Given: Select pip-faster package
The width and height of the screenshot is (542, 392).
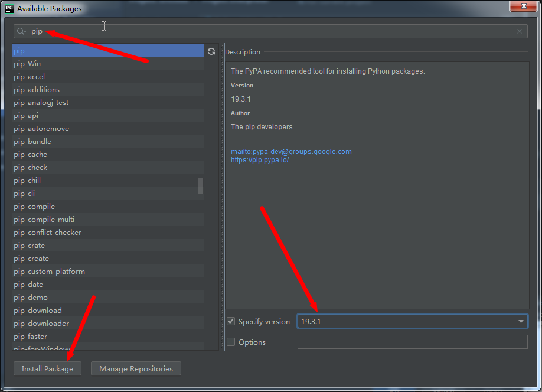Looking at the screenshot, I should (108, 337).
